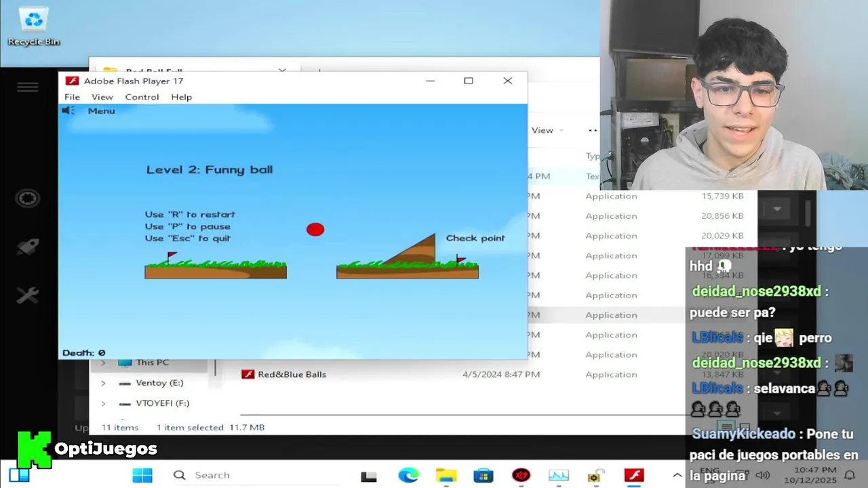Launch Microsoft Edge from taskbar

[408, 475]
